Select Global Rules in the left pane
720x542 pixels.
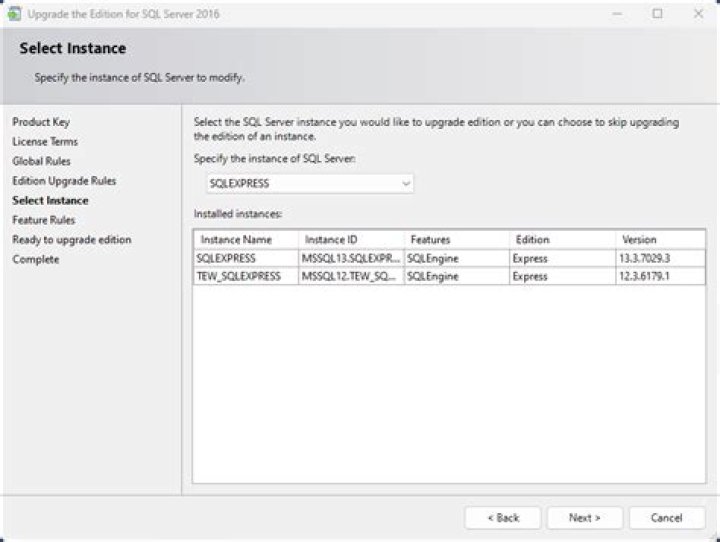coord(41,161)
